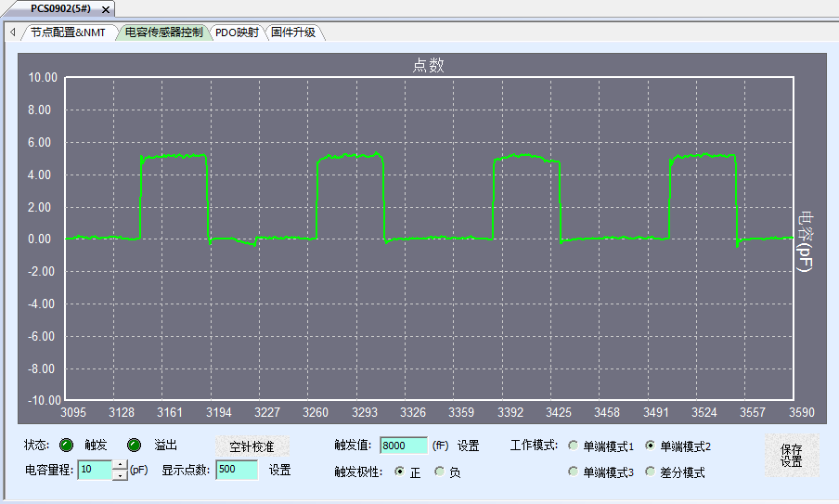The image size is (839, 504).
Task: Click the green 溢出 status indicator
Action: click(135, 446)
